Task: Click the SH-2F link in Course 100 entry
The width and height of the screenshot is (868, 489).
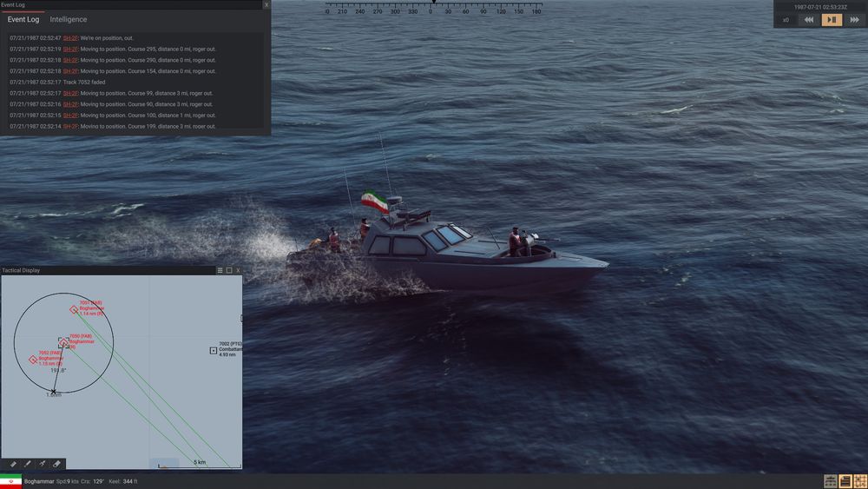Action: pyautogui.click(x=70, y=116)
